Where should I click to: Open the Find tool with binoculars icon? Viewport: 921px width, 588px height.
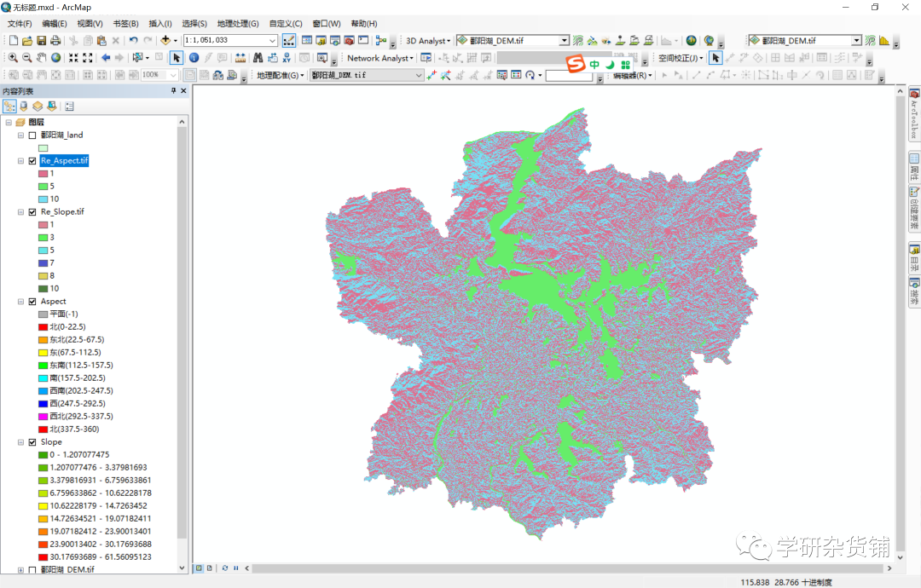click(x=258, y=59)
